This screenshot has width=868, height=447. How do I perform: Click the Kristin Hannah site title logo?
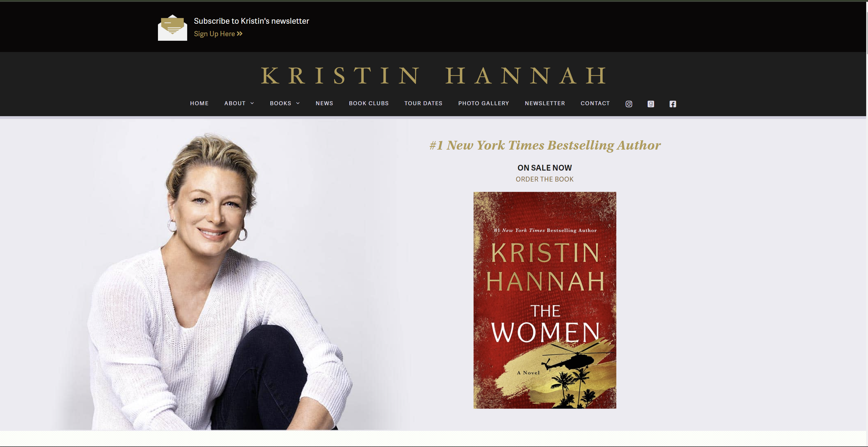[434, 75]
